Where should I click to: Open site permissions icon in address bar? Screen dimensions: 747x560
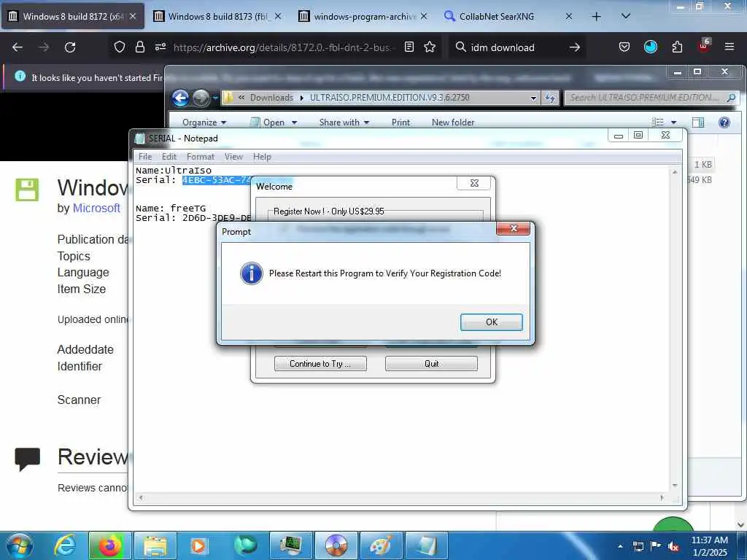point(160,47)
